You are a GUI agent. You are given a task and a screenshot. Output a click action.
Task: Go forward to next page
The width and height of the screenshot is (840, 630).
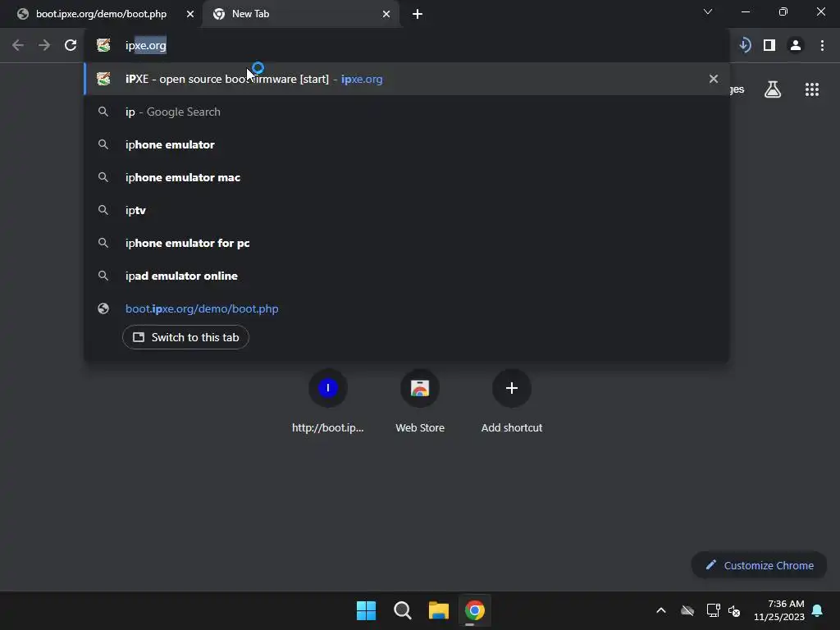click(44, 46)
